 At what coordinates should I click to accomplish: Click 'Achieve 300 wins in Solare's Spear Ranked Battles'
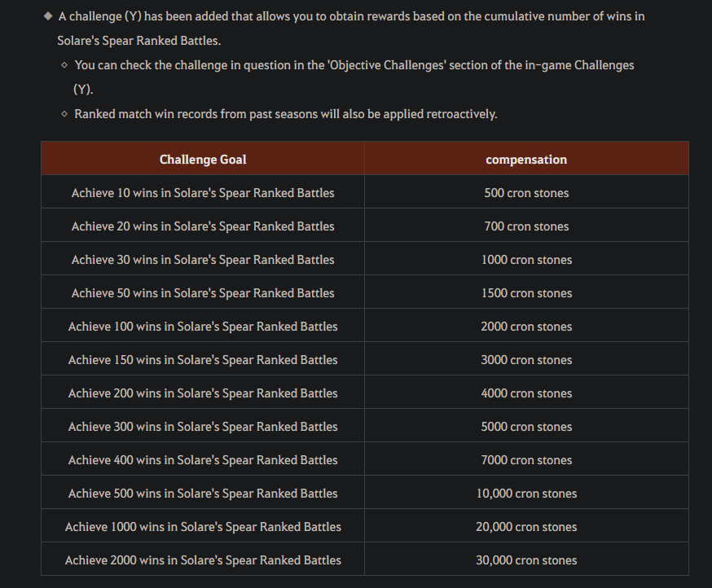203,427
